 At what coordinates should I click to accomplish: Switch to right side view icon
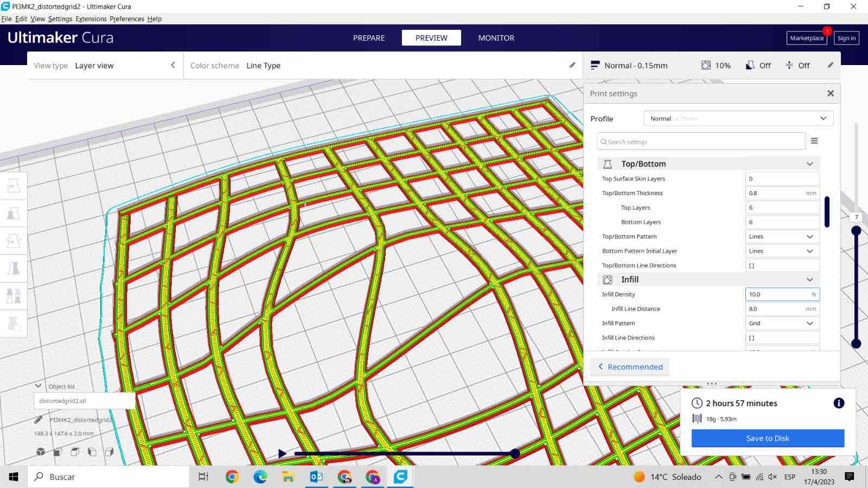pos(109,452)
